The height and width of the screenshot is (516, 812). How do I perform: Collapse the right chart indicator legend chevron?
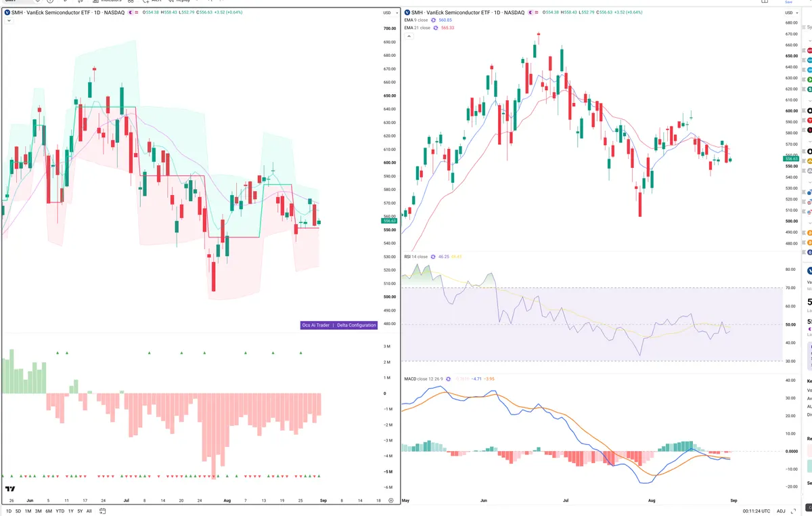coord(409,36)
